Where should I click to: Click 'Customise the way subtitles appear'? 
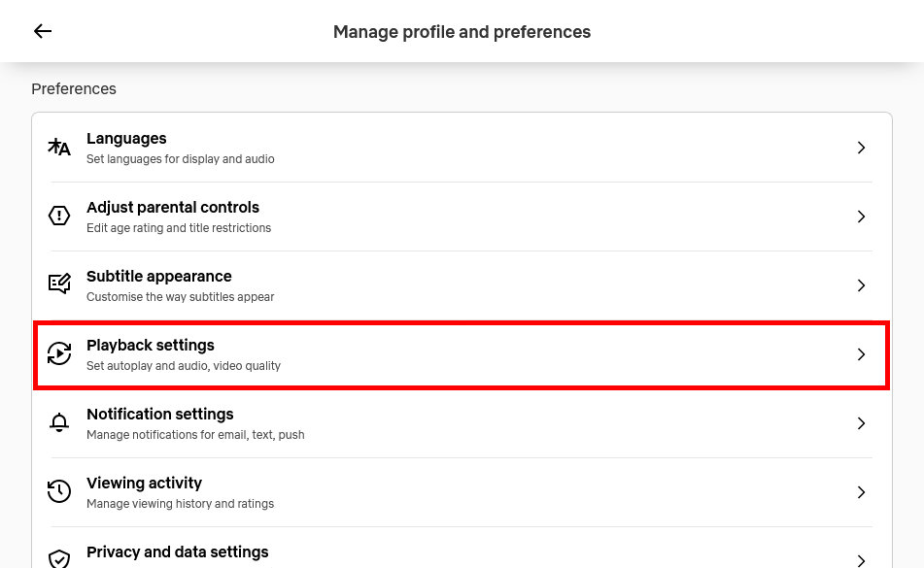181,297
